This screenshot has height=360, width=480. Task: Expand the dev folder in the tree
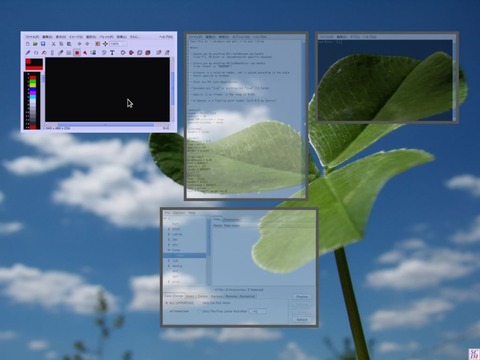(x=169, y=239)
